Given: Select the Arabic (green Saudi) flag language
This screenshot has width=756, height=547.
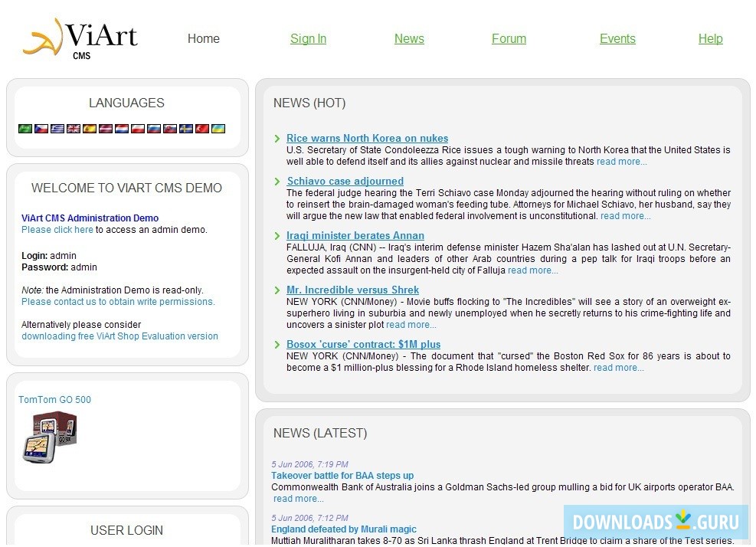Looking at the screenshot, I should tap(25, 129).
